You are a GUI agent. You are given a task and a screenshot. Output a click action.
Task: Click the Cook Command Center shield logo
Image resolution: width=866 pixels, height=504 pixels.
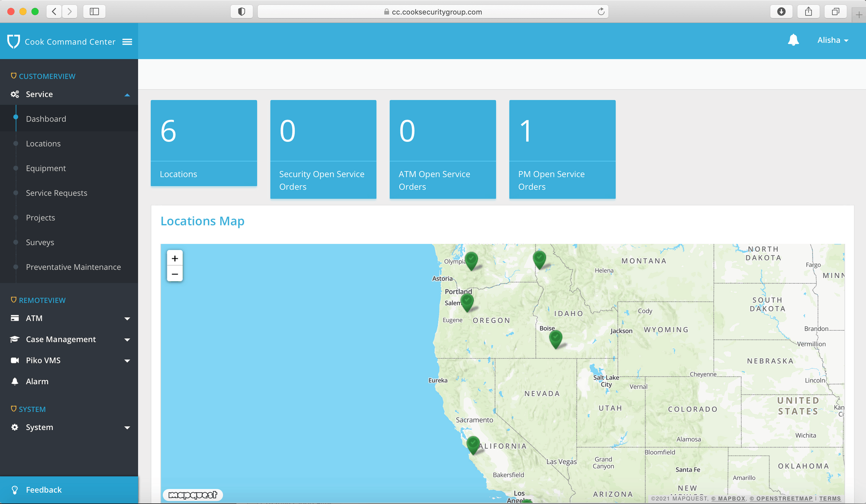(x=13, y=42)
